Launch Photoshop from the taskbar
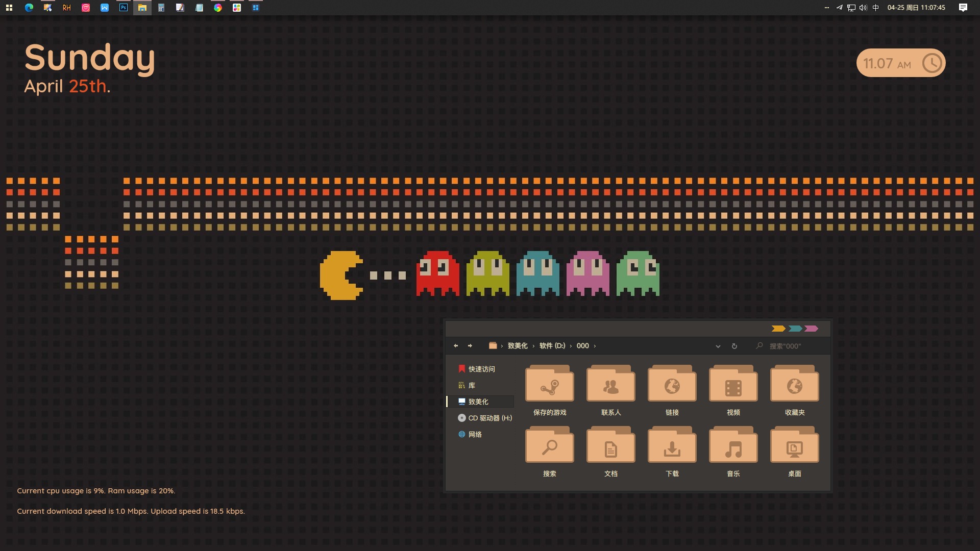 point(124,8)
